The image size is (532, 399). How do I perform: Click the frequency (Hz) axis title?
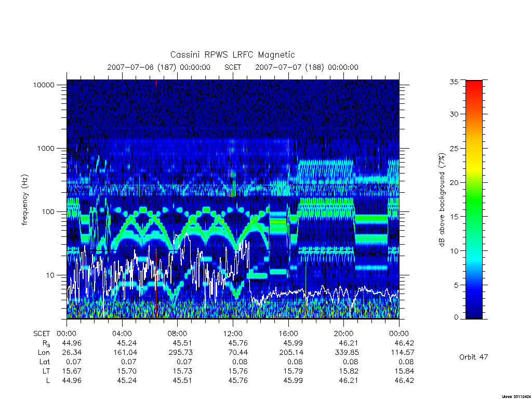25,200
